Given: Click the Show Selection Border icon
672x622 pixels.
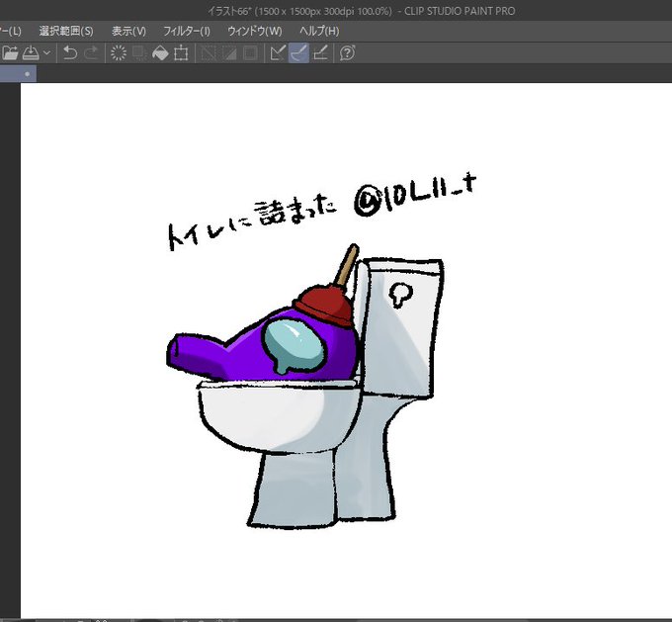Looking at the screenshot, I should (250, 53).
